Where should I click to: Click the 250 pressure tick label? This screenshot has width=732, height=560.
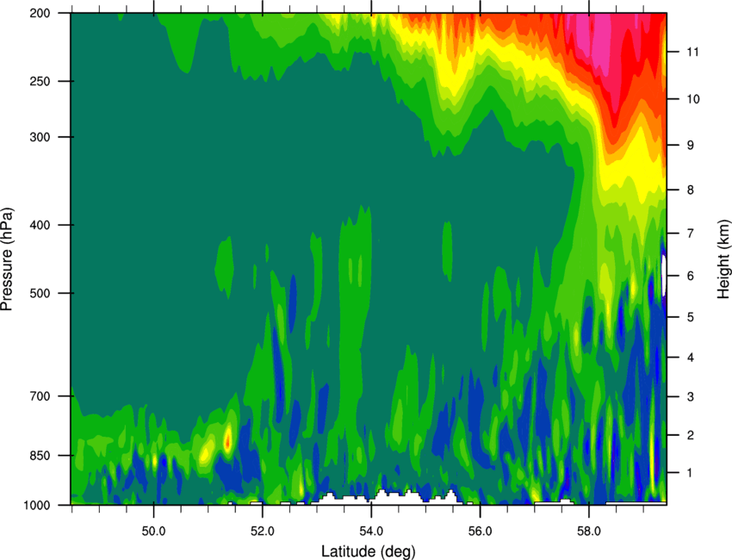(40, 81)
